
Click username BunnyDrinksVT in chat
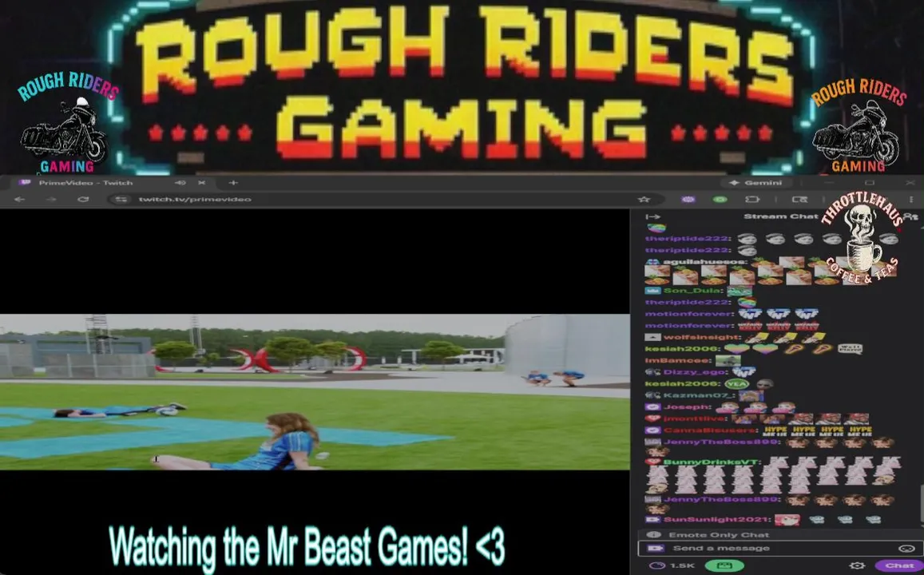click(711, 462)
